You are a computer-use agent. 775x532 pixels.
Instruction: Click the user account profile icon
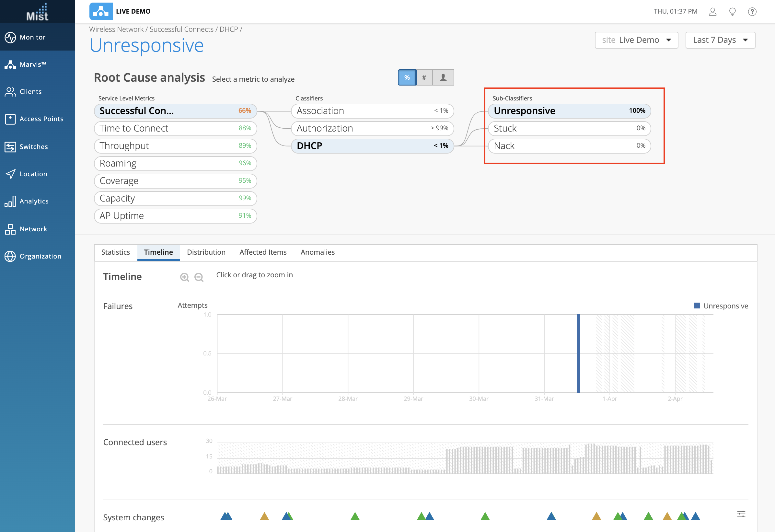[712, 12]
